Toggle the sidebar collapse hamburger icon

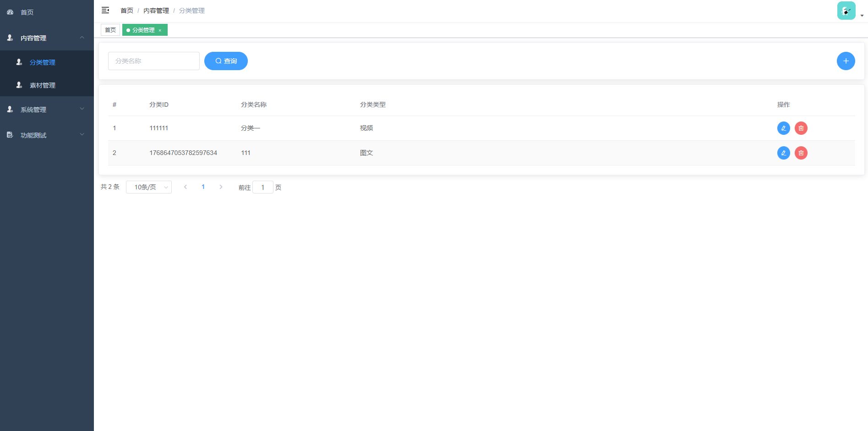pos(105,10)
